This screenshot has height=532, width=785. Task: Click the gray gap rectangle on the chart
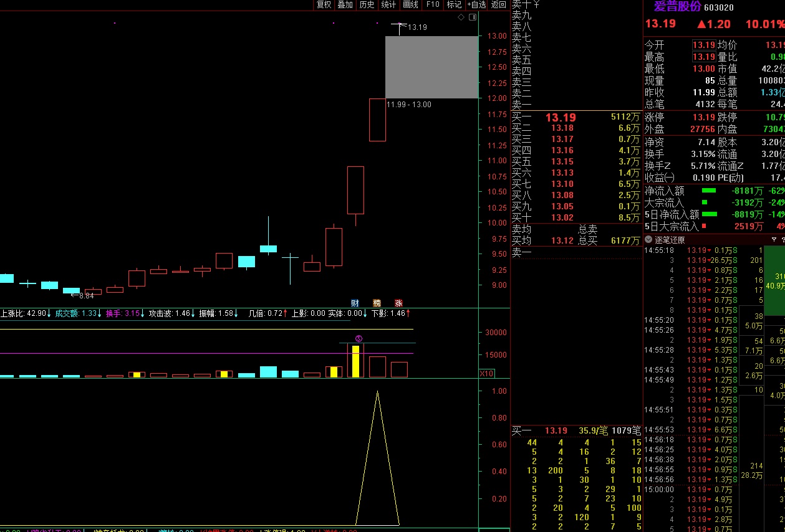click(x=431, y=67)
